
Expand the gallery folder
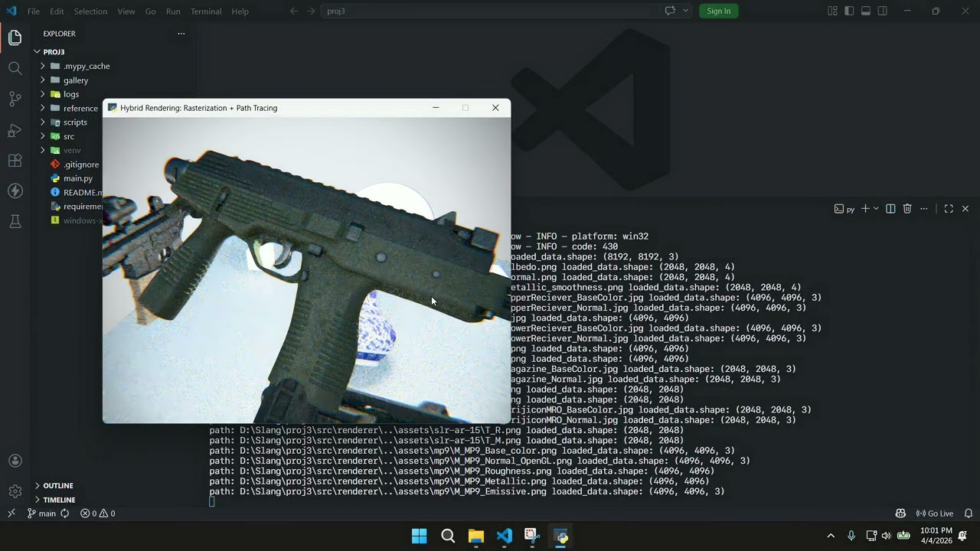pyautogui.click(x=113, y=80)
